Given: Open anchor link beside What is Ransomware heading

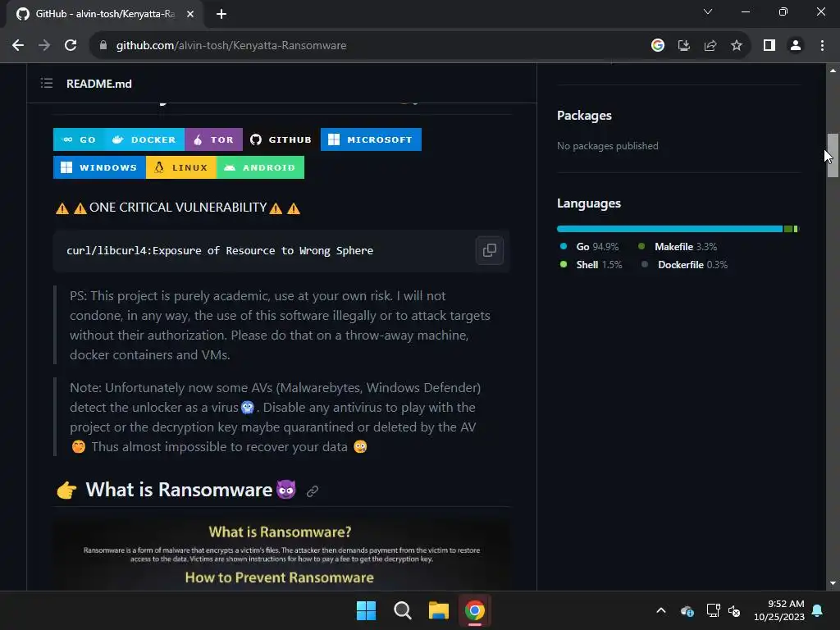Looking at the screenshot, I should pyautogui.click(x=313, y=491).
